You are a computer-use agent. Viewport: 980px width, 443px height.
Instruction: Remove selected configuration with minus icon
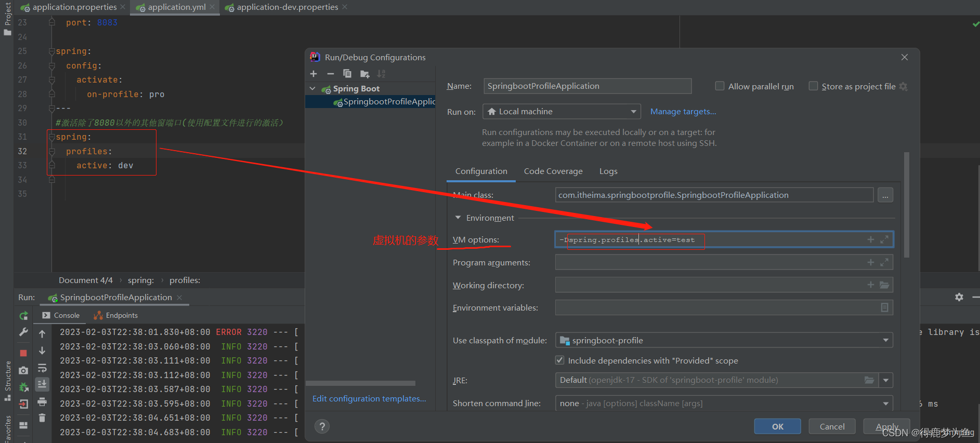click(x=330, y=74)
